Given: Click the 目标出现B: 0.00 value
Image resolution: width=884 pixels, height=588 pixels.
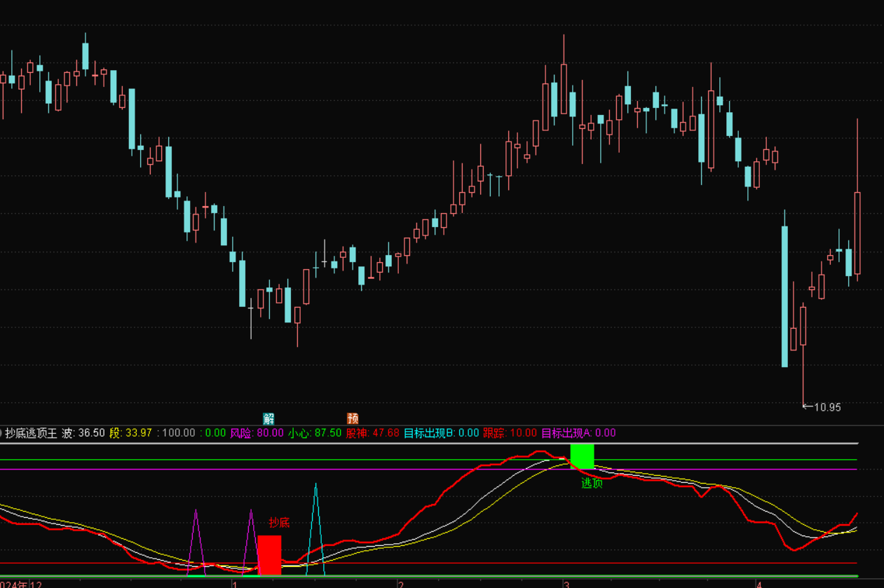Looking at the screenshot, I should [x=441, y=433].
